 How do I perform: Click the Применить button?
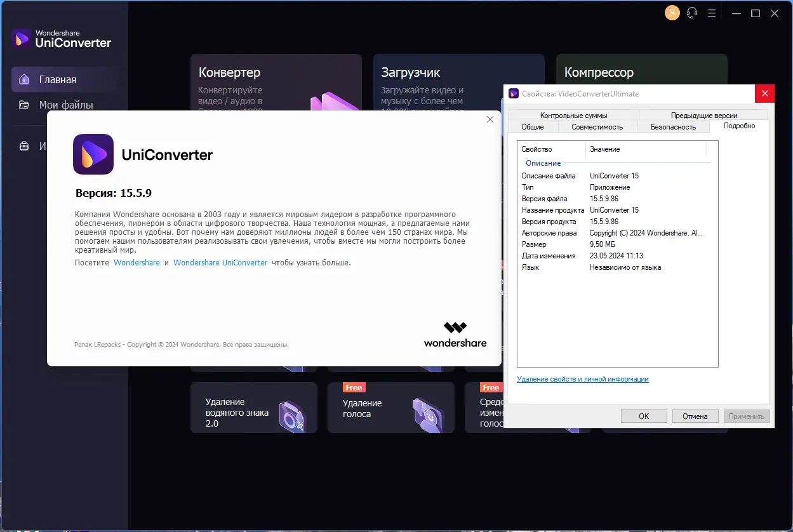pos(747,416)
